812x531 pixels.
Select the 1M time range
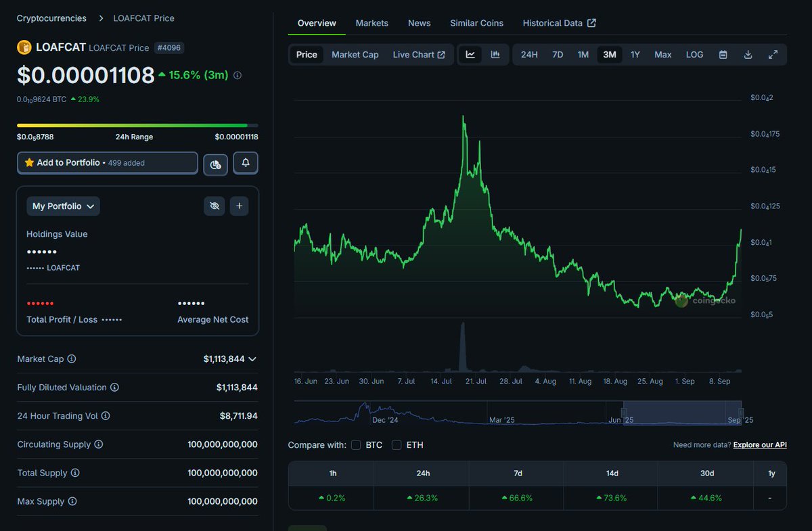583,55
